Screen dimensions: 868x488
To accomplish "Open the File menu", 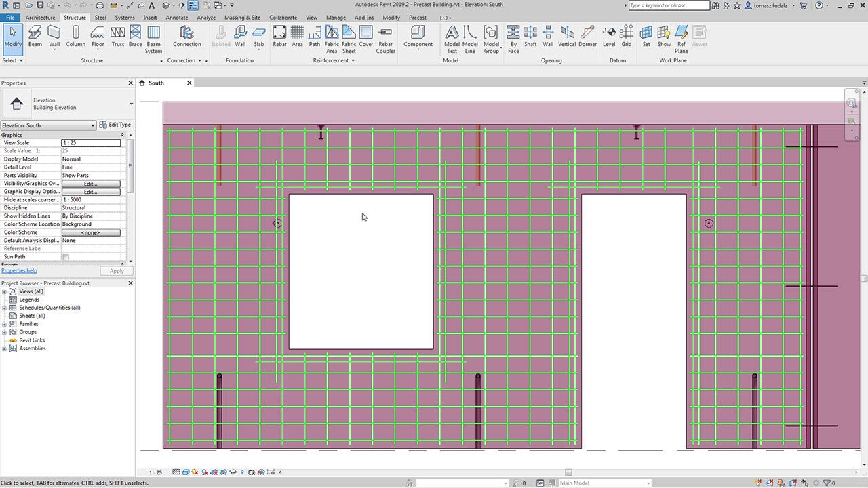I will [10, 18].
